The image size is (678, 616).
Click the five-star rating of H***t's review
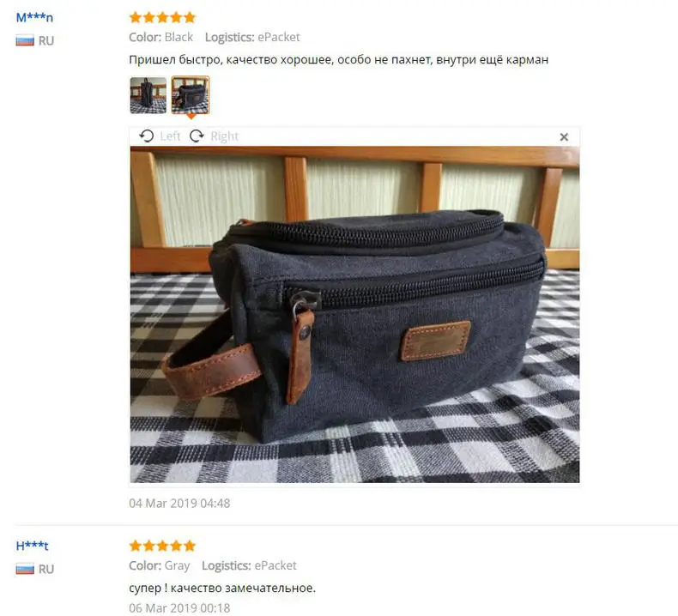(162, 546)
